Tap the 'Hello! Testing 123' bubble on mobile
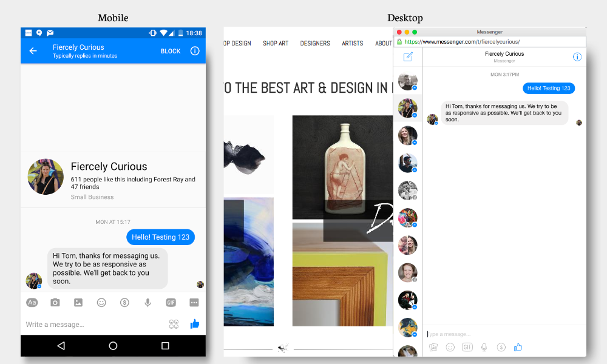 coord(161,237)
